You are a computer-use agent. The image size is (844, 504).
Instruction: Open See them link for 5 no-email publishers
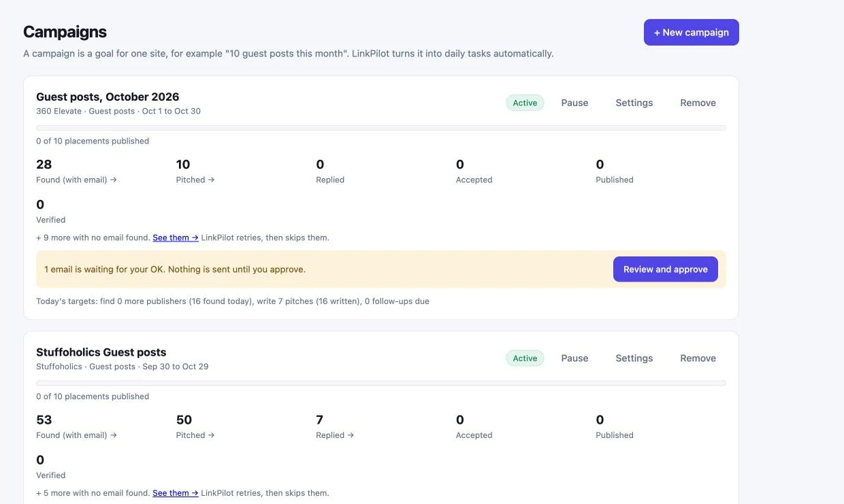pyautogui.click(x=176, y=493)
